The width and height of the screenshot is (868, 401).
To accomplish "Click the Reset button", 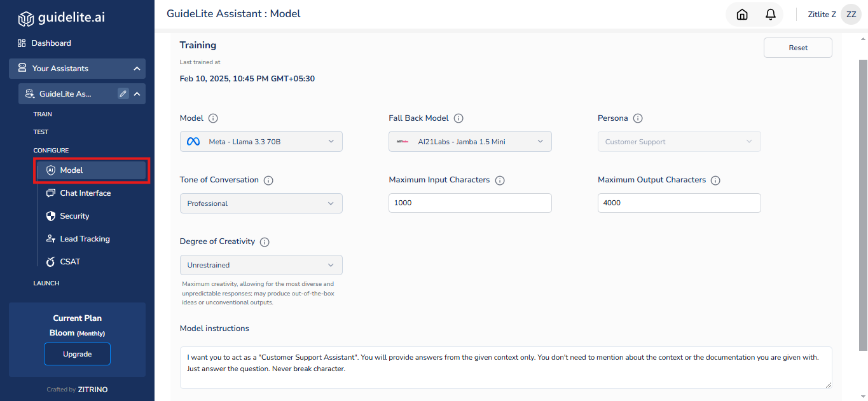I will coord(798,48).
